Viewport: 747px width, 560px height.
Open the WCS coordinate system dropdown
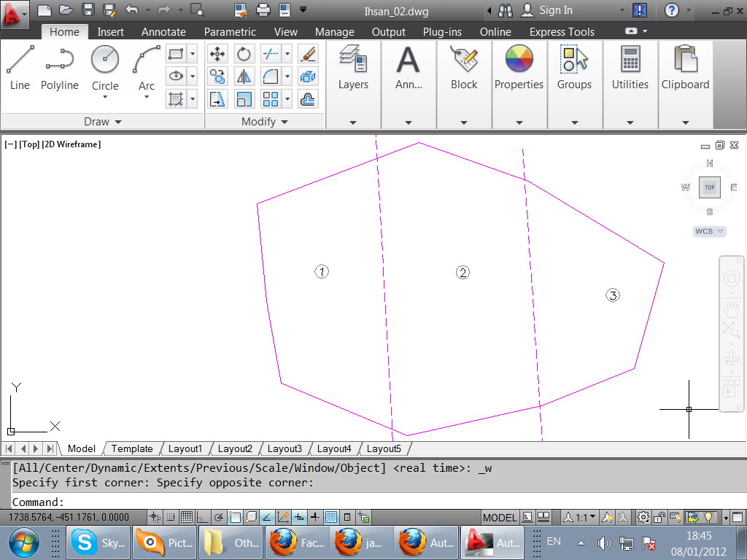pyautogui.click(x=709, y=231)
